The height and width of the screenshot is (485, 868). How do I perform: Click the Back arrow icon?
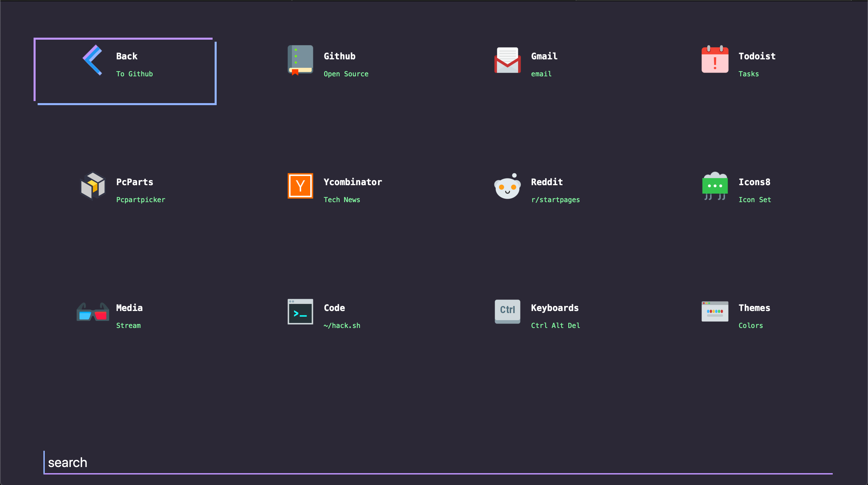[x=92, y=60]
